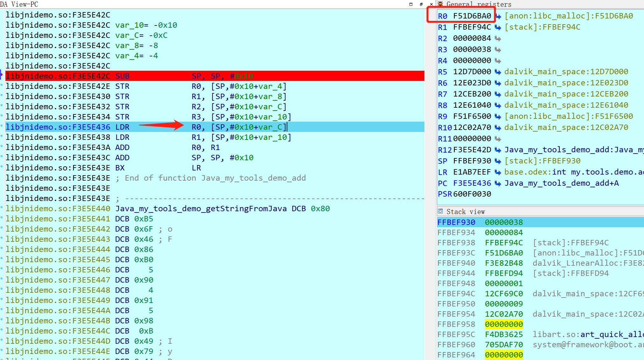644x360 pixels.
Task: Follow the Java_my_tools_demo_add+A link for PC
Action: (561, 183)
